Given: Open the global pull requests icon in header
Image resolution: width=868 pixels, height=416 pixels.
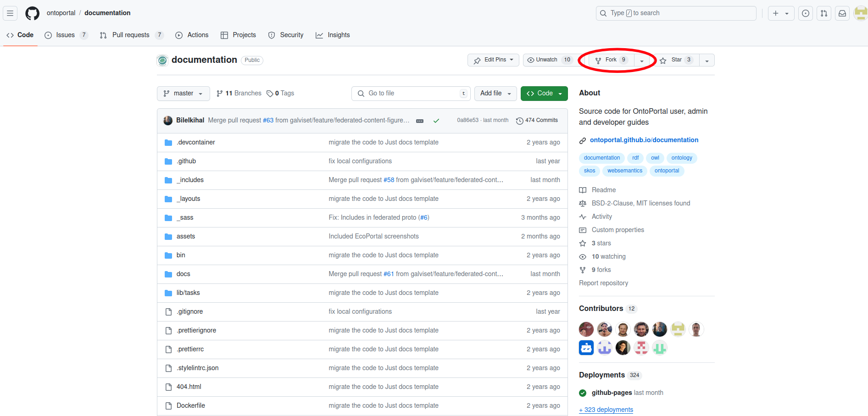Looking at the screenshot, I should pyautogui.click(x=824, y=13).
